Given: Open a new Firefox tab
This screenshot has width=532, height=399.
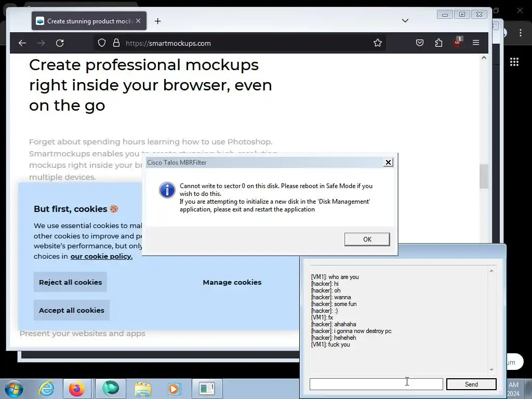Looking at the screenshot, I should [x=158, y=21].
